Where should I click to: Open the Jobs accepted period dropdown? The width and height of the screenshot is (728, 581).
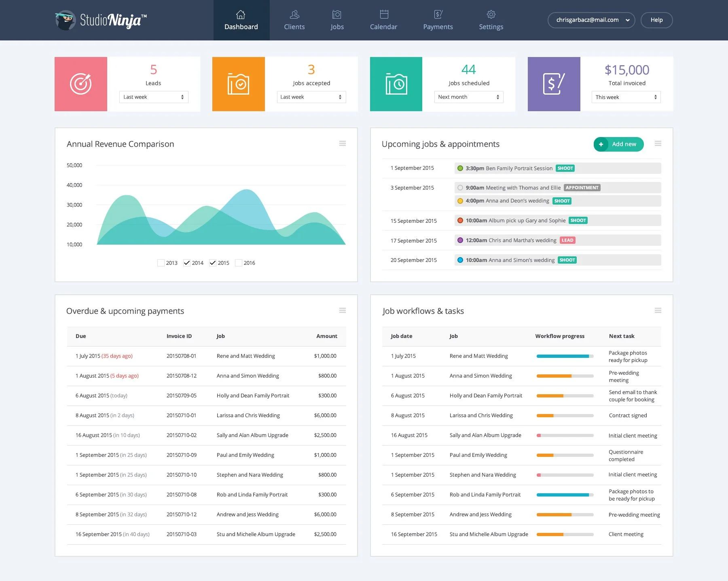click(311, 97)
